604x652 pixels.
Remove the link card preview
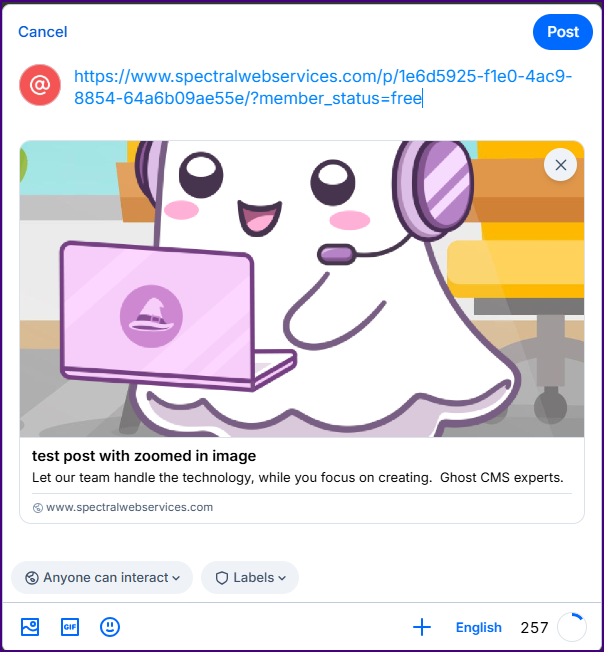560,165
